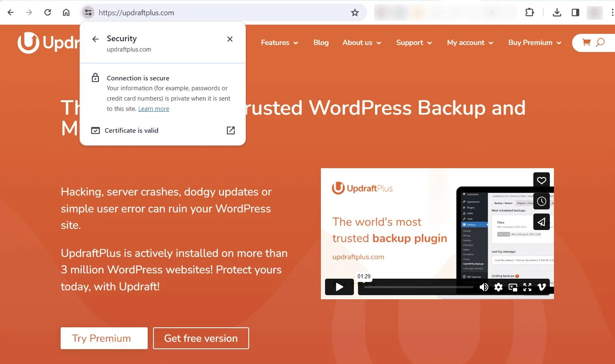Click the Get free version button
615x364 pixels.
coord(201,338)
